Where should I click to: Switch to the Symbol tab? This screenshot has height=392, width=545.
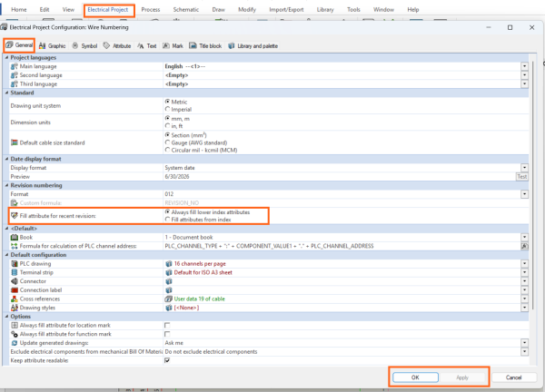pyautogui.click(x=84, y=46)
